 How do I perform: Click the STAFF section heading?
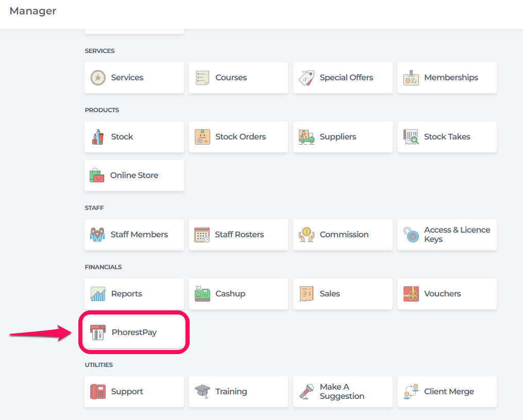coord(94,208)
